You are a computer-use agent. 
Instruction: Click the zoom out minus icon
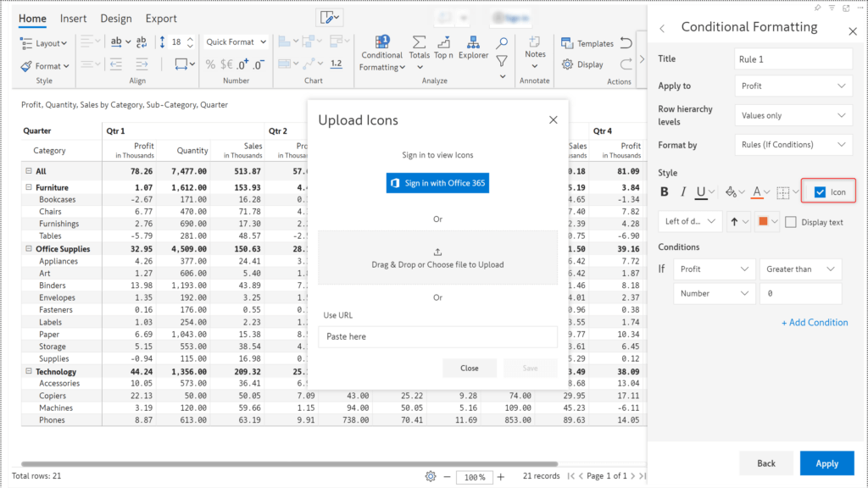[x=448, y=476]
